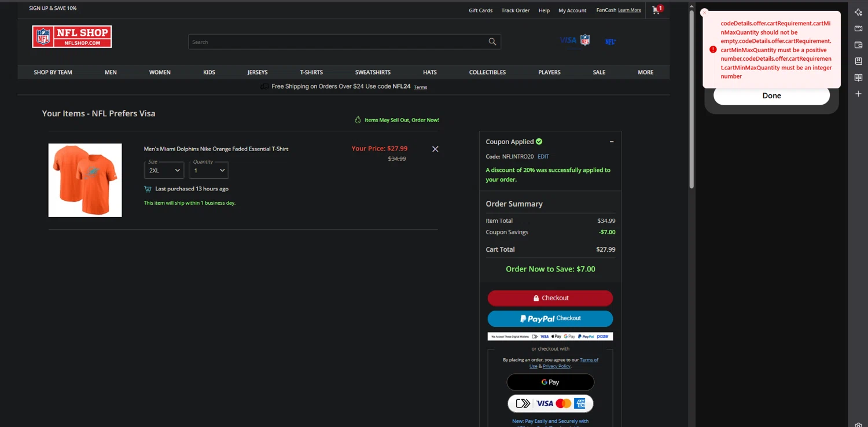Open the sidebar bookmark book icon
The height and width of the screenshot is (427, 868).
(858, 61)
